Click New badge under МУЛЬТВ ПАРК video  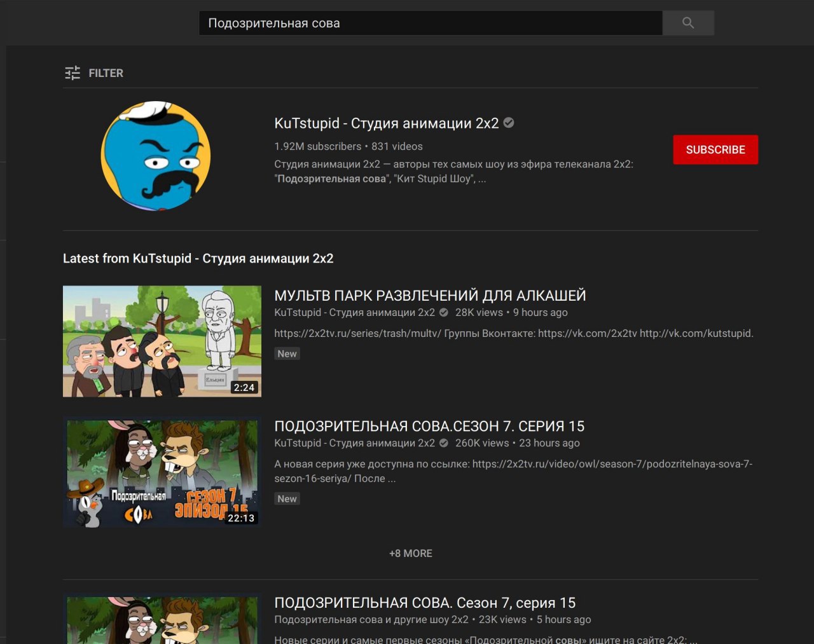287,353
